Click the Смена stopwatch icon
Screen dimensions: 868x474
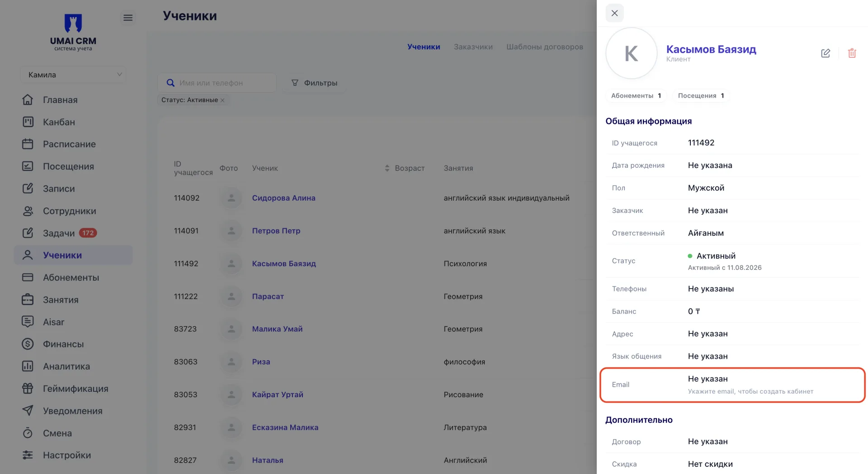[28, 433]
